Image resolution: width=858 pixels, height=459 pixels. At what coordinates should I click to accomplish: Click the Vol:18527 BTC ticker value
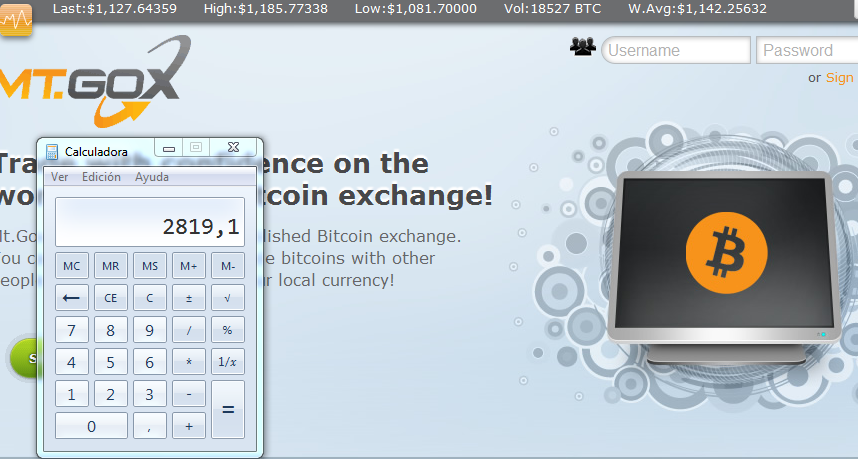pyautogui.click(x=553, y=9)
